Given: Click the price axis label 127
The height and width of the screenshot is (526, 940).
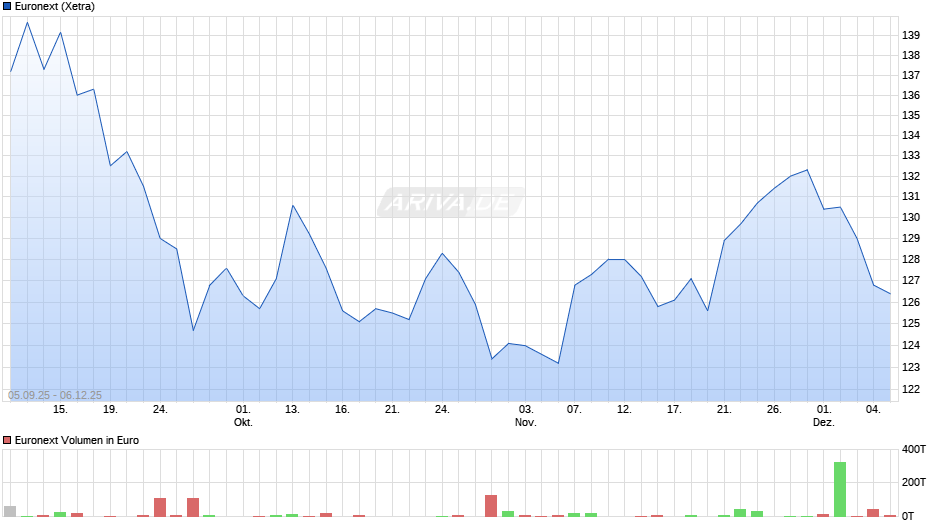Looking at the screenshot, I should point(911,281).
